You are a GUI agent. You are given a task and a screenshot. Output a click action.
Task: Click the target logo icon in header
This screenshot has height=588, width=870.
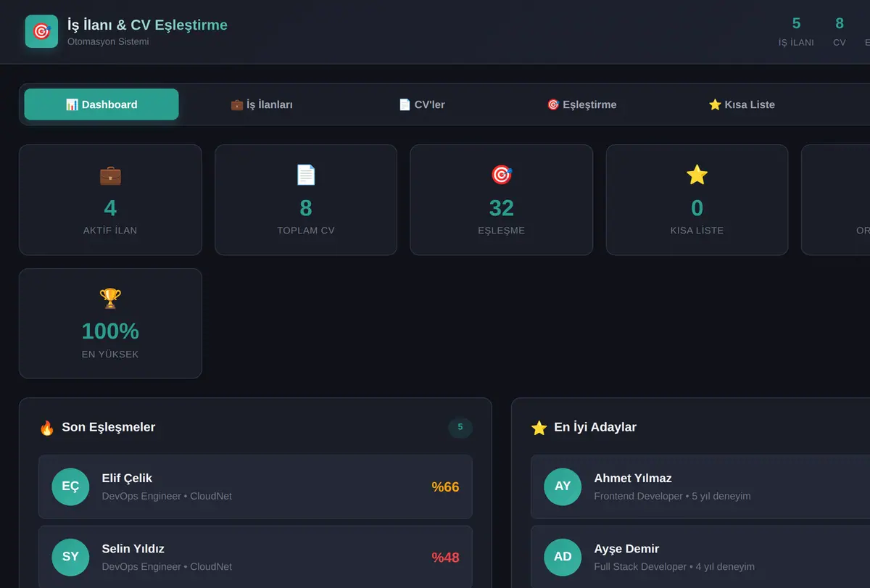click(x=41, y=32)
